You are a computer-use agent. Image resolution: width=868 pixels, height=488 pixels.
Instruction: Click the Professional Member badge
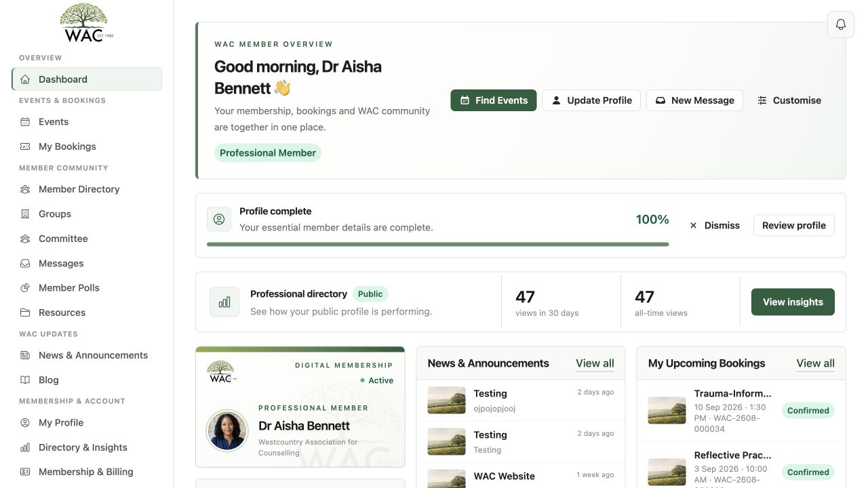268,153
